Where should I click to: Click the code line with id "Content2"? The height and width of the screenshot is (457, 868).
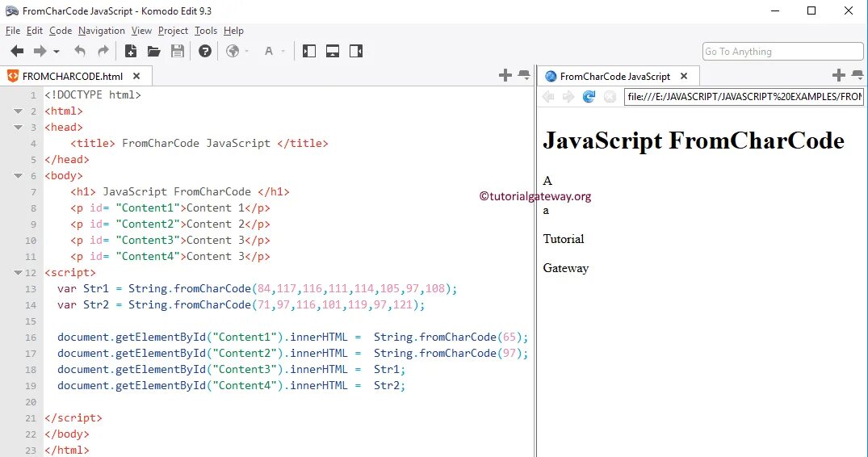(170, 224)
